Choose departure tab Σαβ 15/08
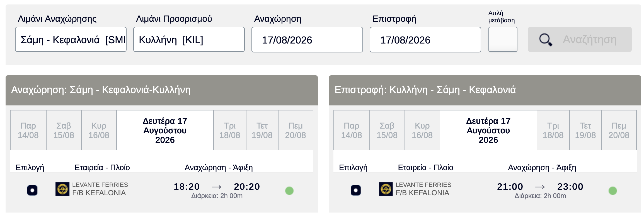This screenshot has height=217, width=644. (64, 130)
